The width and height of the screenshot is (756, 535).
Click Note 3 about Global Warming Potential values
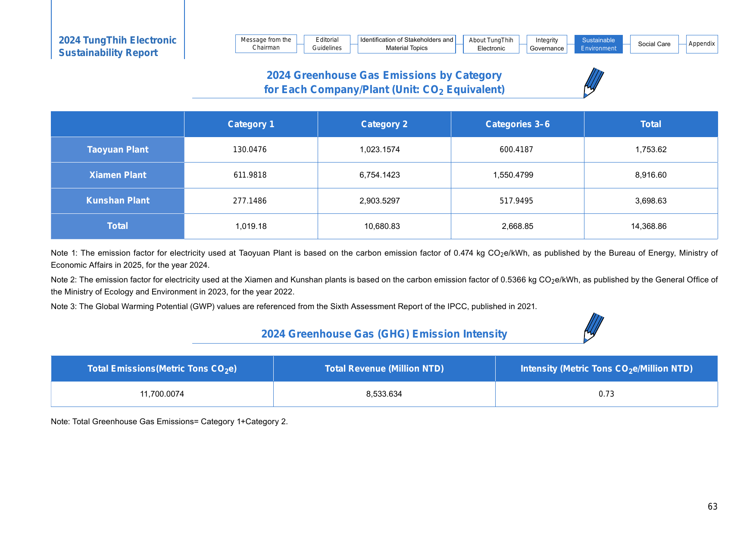pos(294,307)
